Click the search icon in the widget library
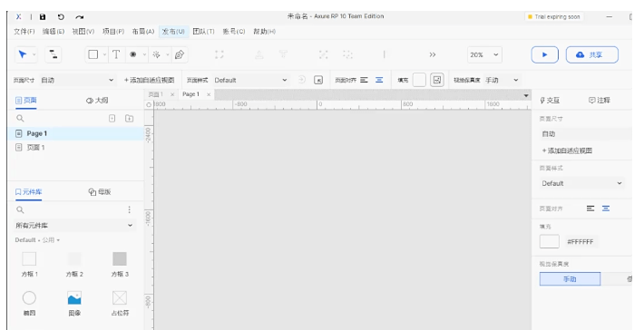This screenshot has width=644, height=330. pyautogui.click(x=20, y=209)
